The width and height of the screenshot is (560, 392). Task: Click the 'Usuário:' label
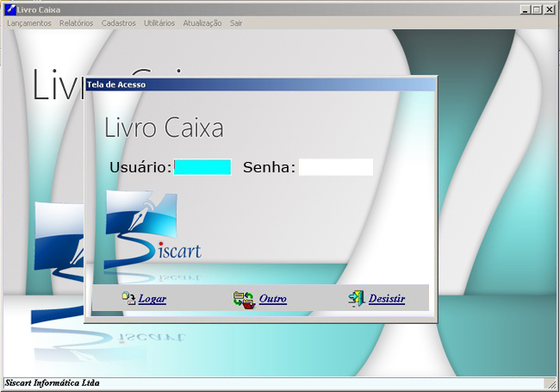point(140,167)
